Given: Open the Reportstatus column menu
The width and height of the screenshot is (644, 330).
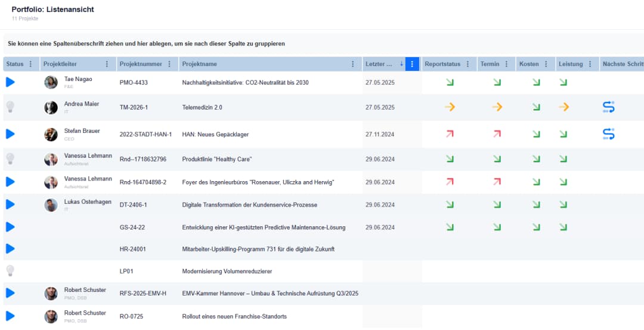Looking at the screenshot, I should pos(467,64).
